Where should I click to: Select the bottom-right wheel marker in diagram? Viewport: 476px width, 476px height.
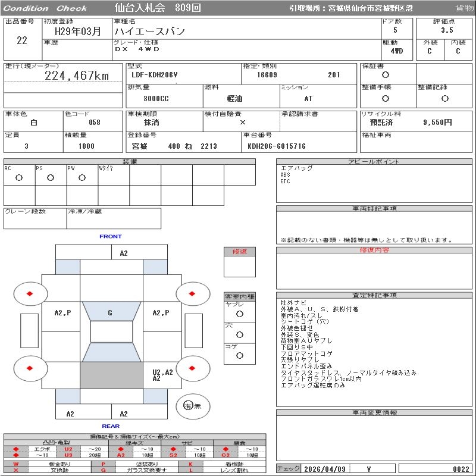pyautogui.click(x=192, y=368)
